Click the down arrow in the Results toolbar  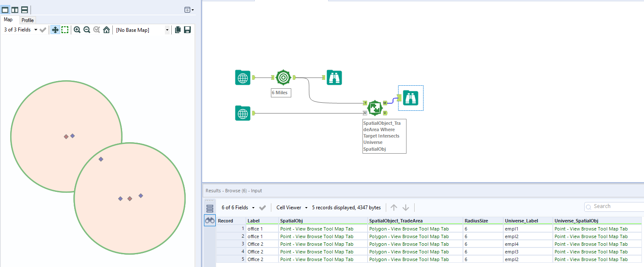click(x=406, y=207)
